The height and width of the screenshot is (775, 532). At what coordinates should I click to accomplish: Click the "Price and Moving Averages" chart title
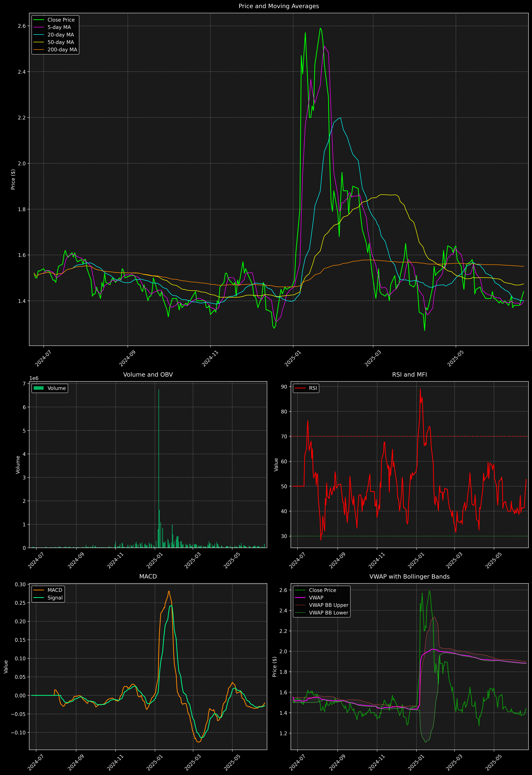tap(279, 6)
